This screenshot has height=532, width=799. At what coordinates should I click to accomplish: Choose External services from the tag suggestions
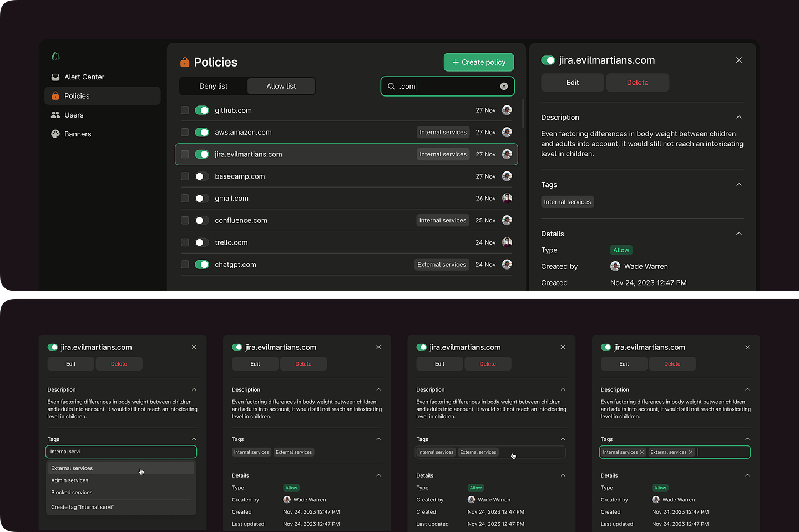click(x=121, y=468)
